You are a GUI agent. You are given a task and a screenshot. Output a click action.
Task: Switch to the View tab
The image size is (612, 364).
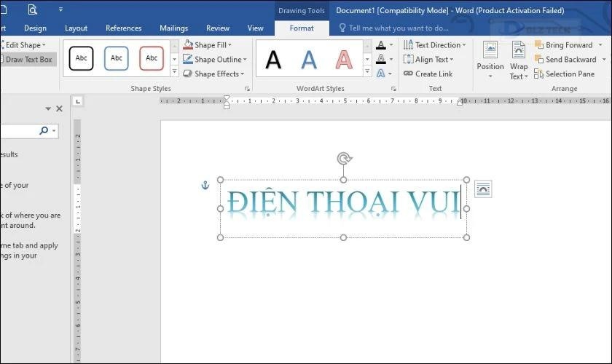(x=255, y=28)
